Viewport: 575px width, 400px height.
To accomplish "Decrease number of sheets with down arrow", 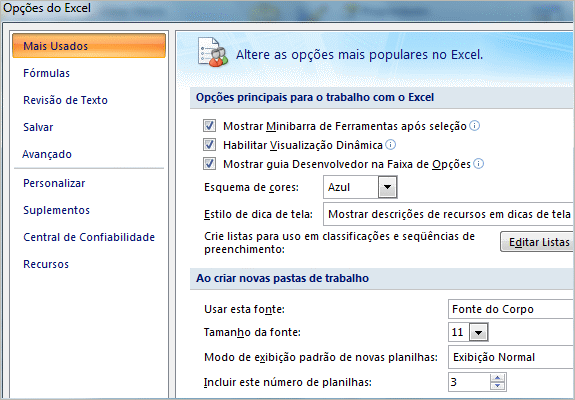I will pos(498,386).
